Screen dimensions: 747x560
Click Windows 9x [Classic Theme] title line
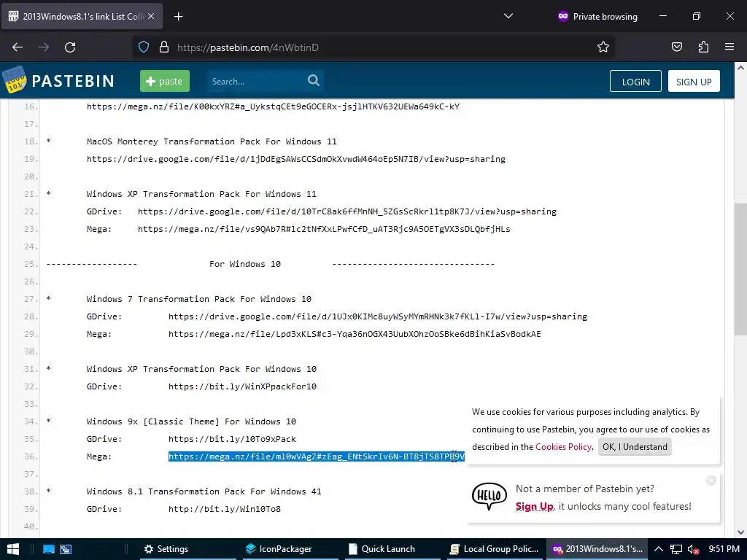pos(191,421)
